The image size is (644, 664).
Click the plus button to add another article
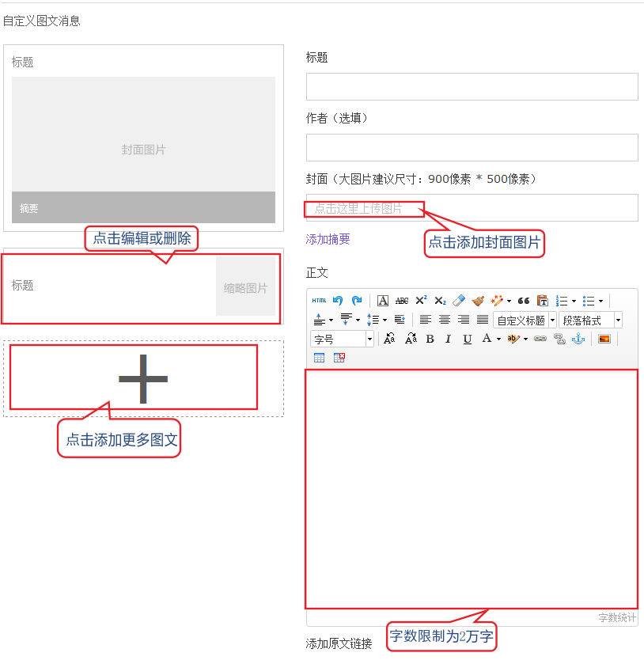pyautogui.click(x=143, y=378)
